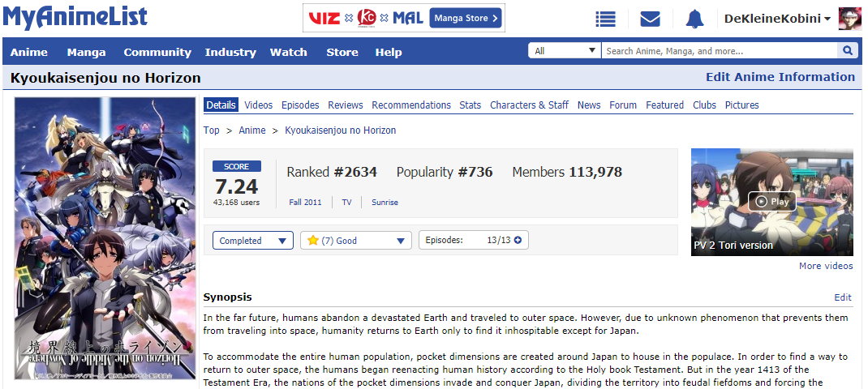The width and height of the screenshot is (868, 389).
Task: Click the More videos link
Action: pos(825,266)
